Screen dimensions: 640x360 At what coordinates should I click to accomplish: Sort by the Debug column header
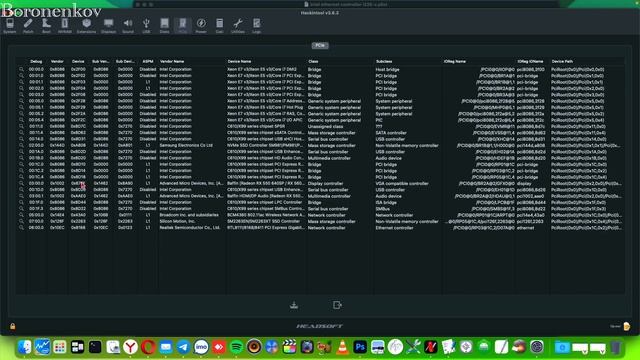tap(36, 62)
